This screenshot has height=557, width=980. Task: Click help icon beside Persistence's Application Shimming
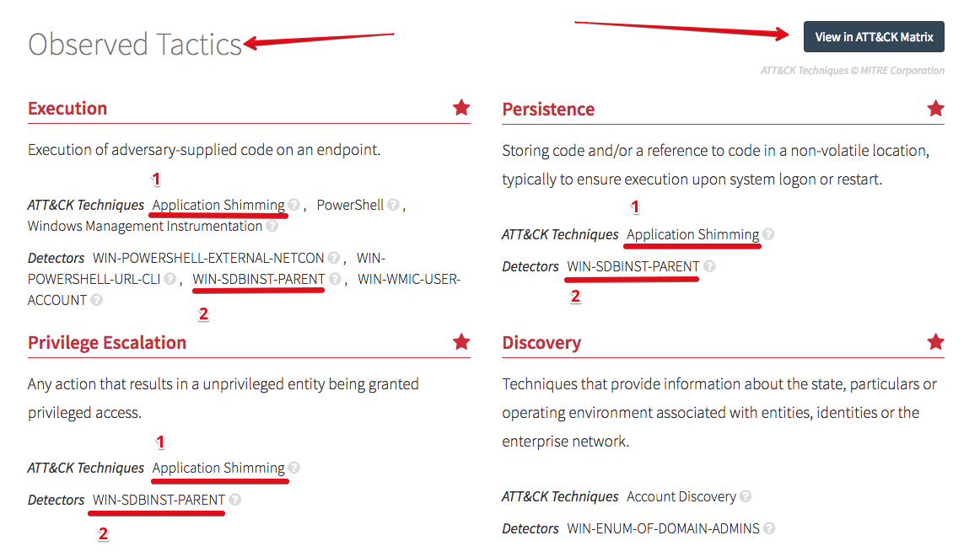click(768, 235)
